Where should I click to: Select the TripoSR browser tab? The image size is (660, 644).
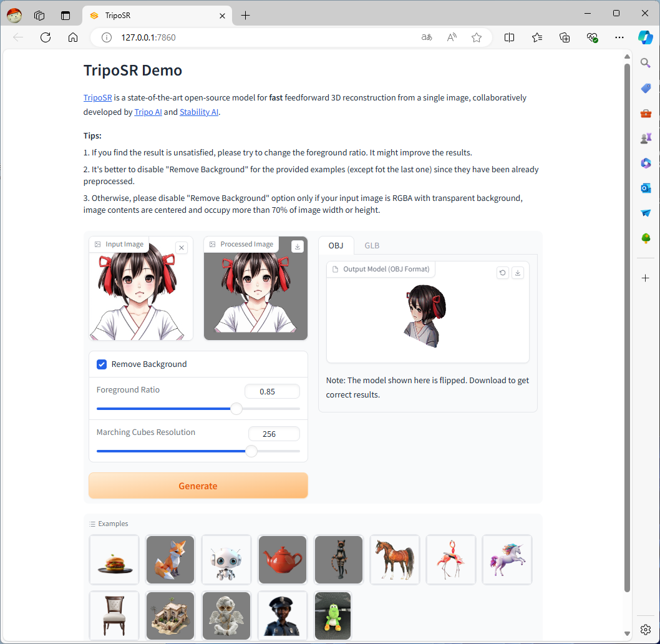point(158,16)
